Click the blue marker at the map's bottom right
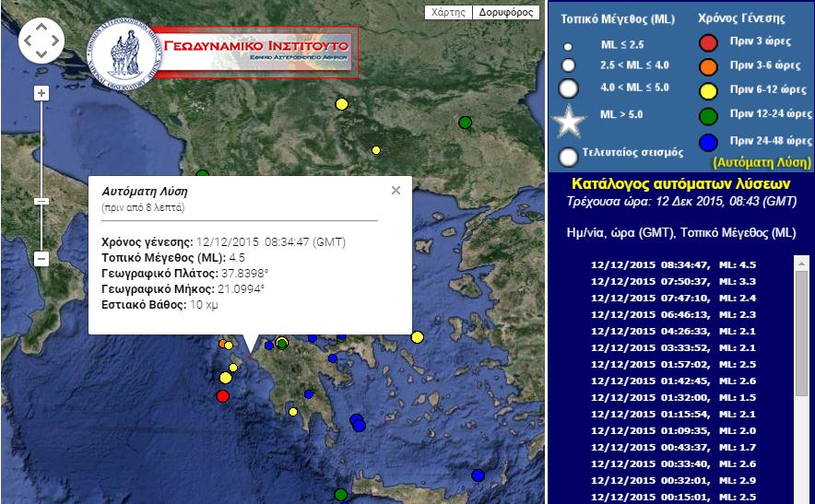The image size is (815, 504). point(478,475)
